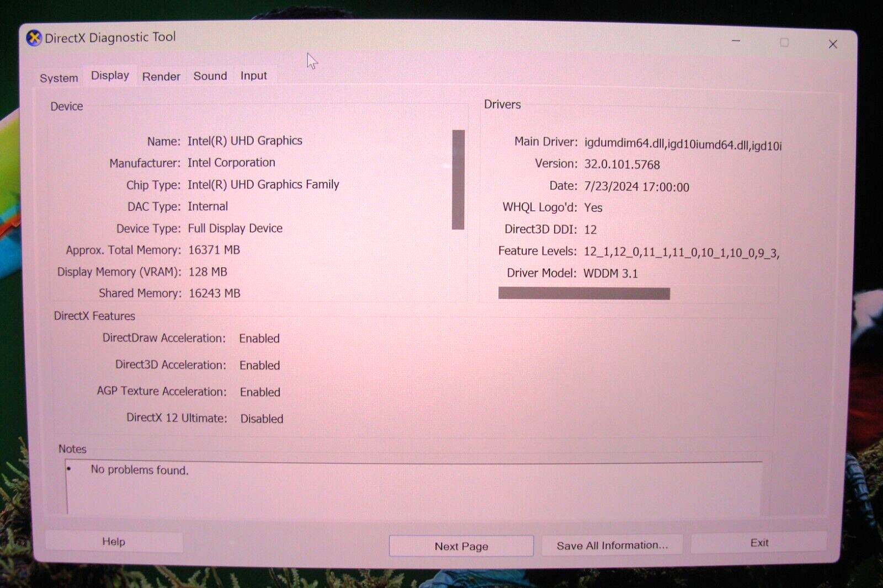
Task: Click the Exit button
Action: 759,543
